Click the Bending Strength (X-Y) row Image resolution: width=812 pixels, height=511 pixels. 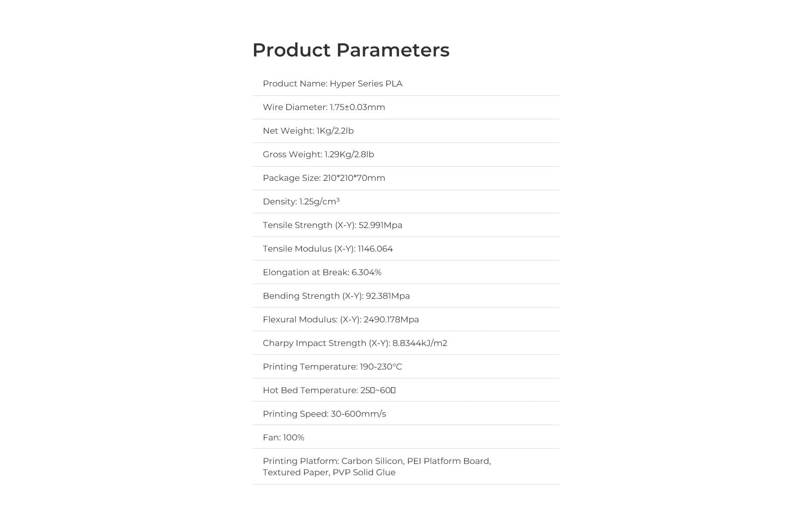[x=336, y=296]
